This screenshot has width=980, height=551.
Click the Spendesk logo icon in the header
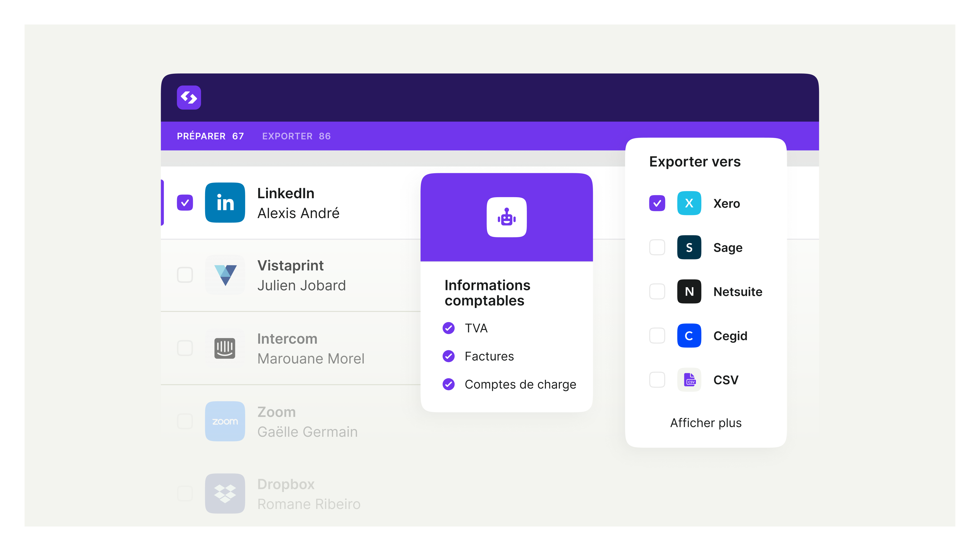(x=189, y=97)
